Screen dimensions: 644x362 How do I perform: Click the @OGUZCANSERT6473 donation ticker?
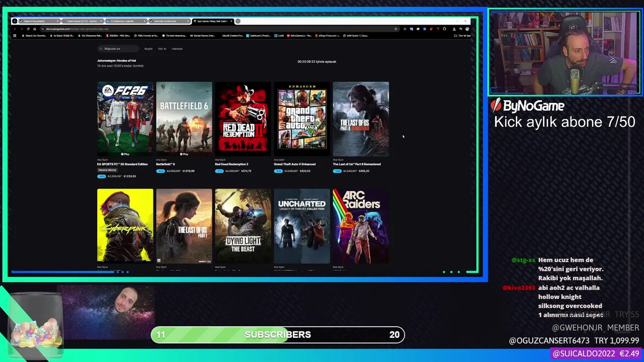[x=574, y=340]
